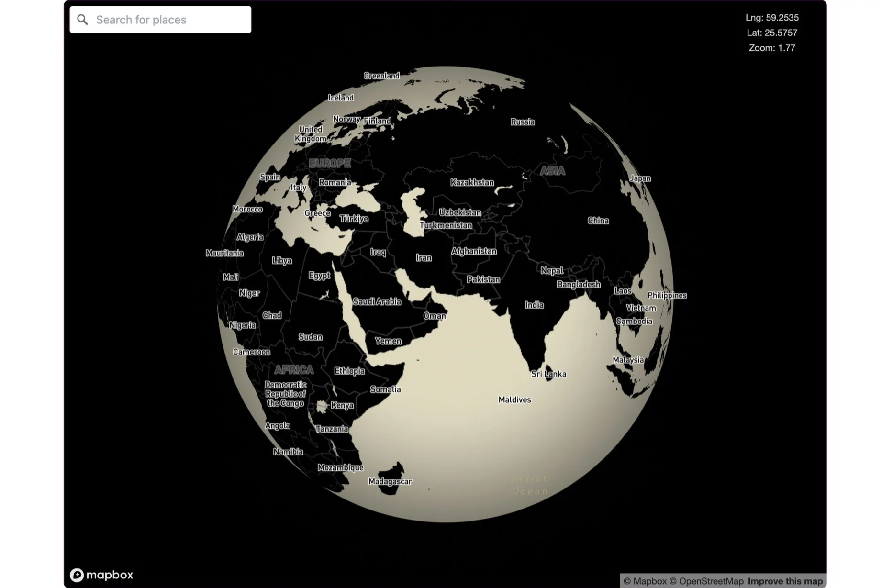The width and height of the screenshot is (882, 588).
Task: Click the Spain label
Action: pyautogui.click(x=270, y=177)
